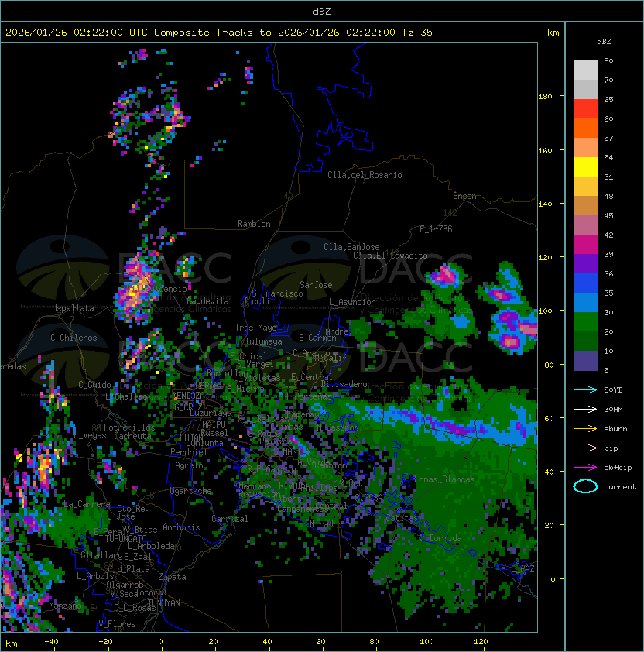Click the 'C_Chilenos' map label
Screen dimensions: 644x652
[74, 338]
